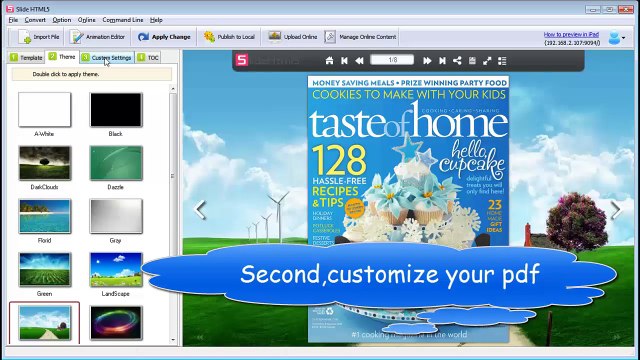Click the previous page icon
The width and height of the screenshot is (640, 360).
(x=359, y=61)
